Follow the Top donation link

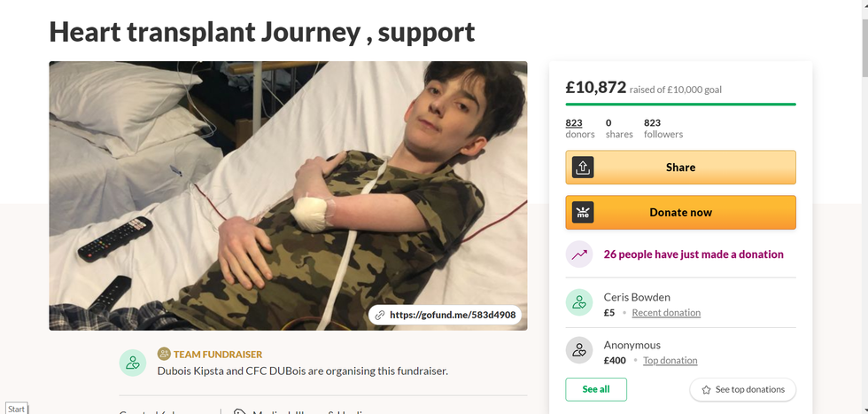pos(670,361)
